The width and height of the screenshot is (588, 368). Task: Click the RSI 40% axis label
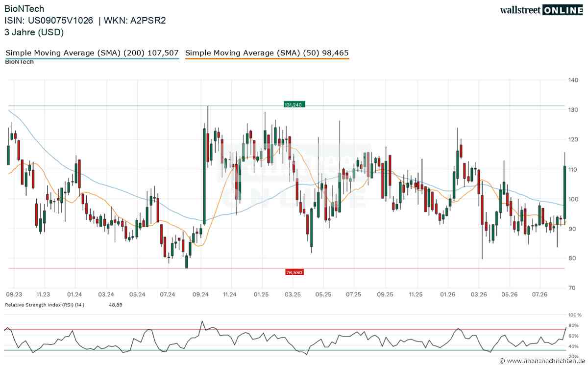pos(574,346)
